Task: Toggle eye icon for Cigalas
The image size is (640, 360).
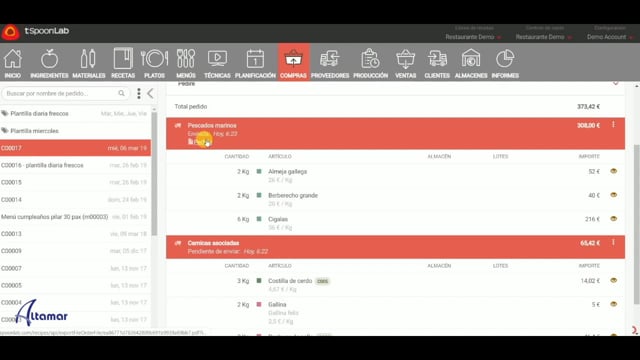Action: coord(613,219)
